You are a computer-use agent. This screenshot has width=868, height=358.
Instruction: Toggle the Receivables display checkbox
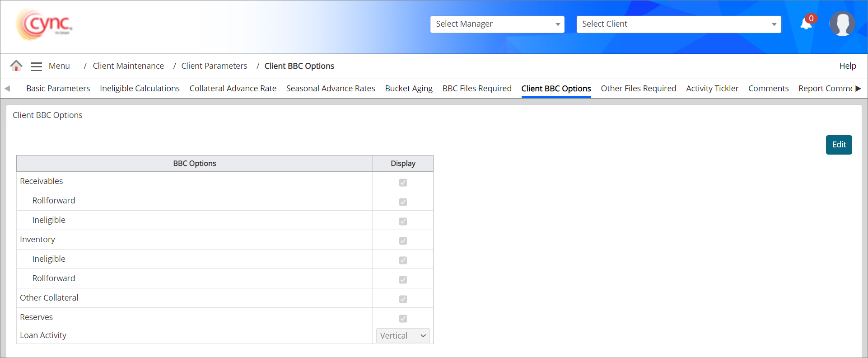[x=403, y=183]
